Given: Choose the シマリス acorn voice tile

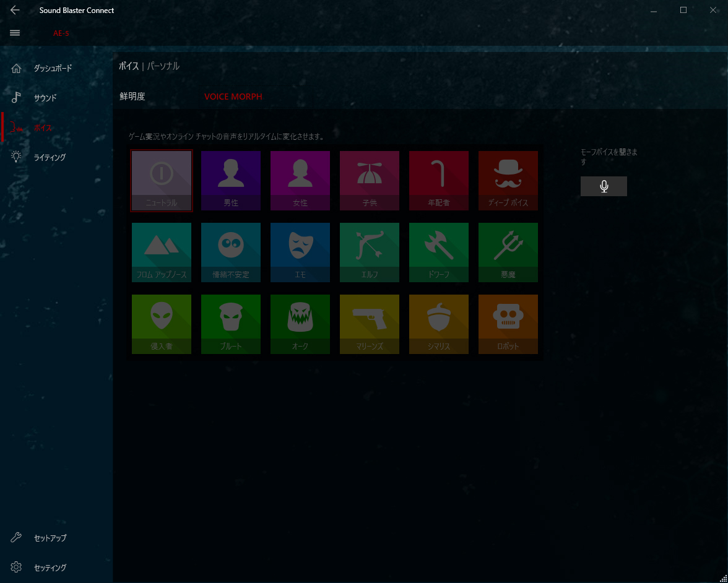Looking at the screenshot, I should click(439, 324).
